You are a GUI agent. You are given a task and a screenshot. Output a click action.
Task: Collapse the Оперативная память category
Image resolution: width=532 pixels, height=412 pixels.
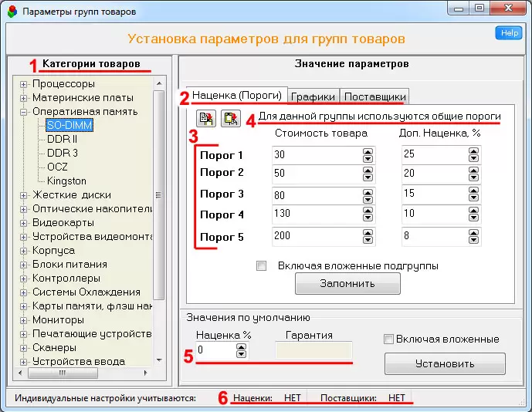click(x=24, y=111)
